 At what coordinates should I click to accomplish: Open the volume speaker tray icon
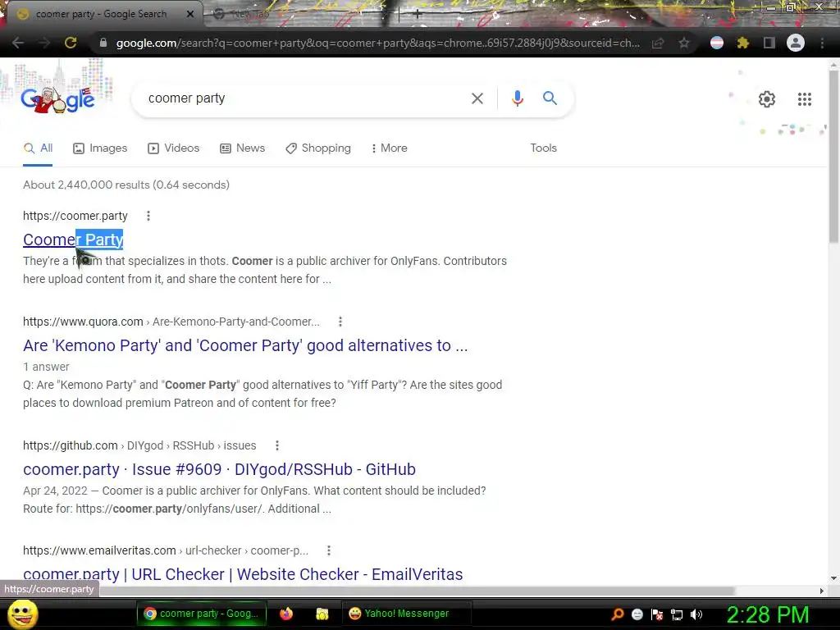(x=696, y=614)
